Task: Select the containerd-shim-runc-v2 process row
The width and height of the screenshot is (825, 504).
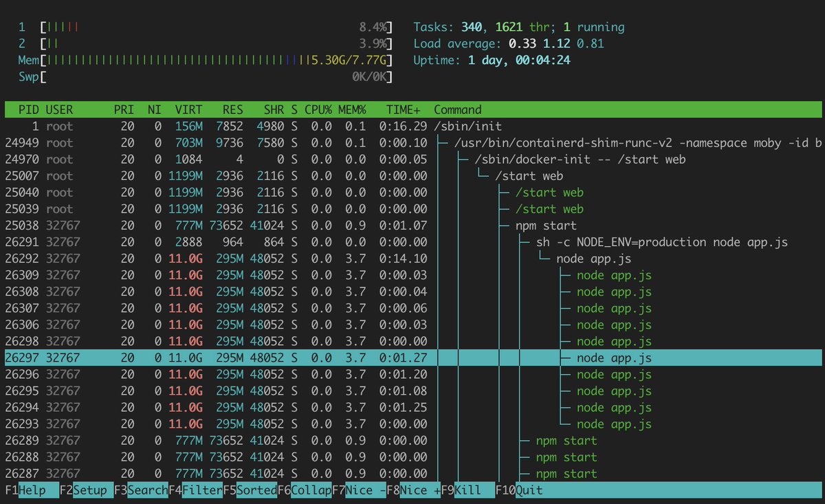Action: tap(413, 143)
